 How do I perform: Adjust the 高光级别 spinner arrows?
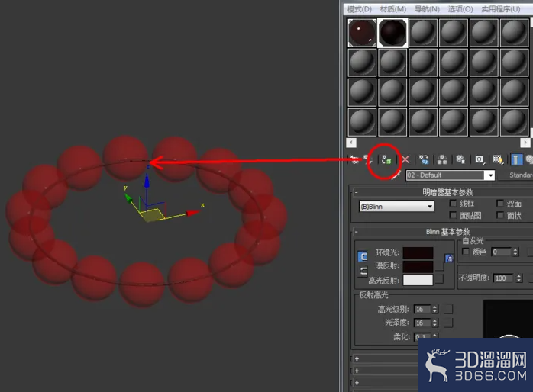[x=434, y=309]
